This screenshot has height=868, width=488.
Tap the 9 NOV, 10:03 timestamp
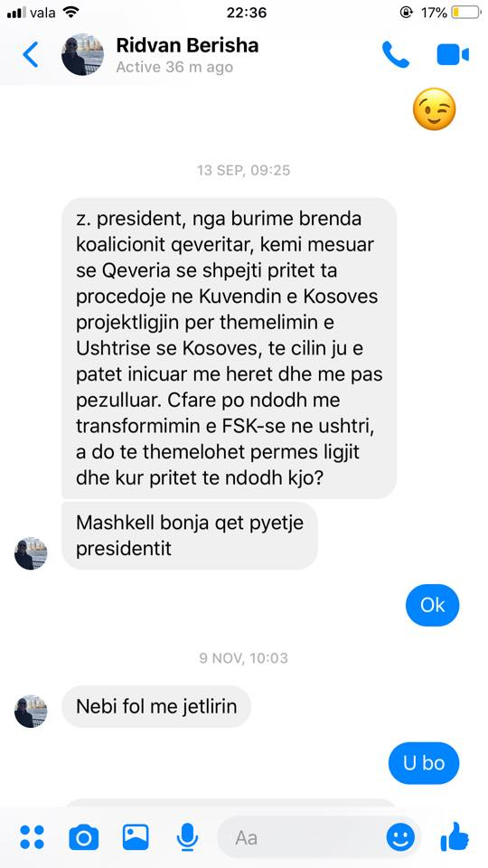(243, 658)
